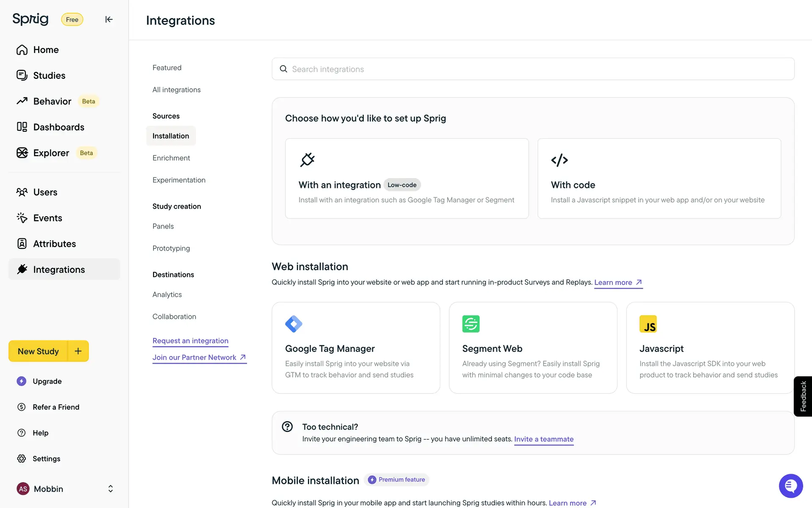The width and height of the screenshot is (812, 508).
Task: Collapse the sidebar using the arrow icon
Action: coord(109,19)
